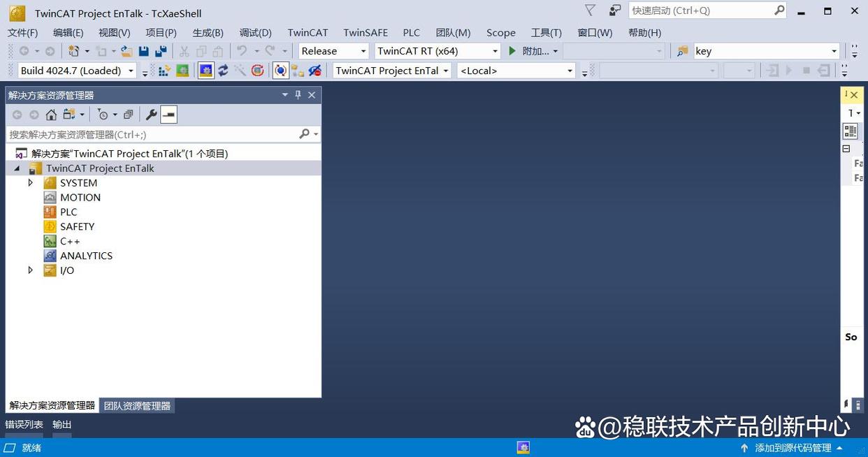Save the current file with the single-disk icon
Image resolution: width=868 pixels, height=457 pixels.
click(x=144, y=51)
